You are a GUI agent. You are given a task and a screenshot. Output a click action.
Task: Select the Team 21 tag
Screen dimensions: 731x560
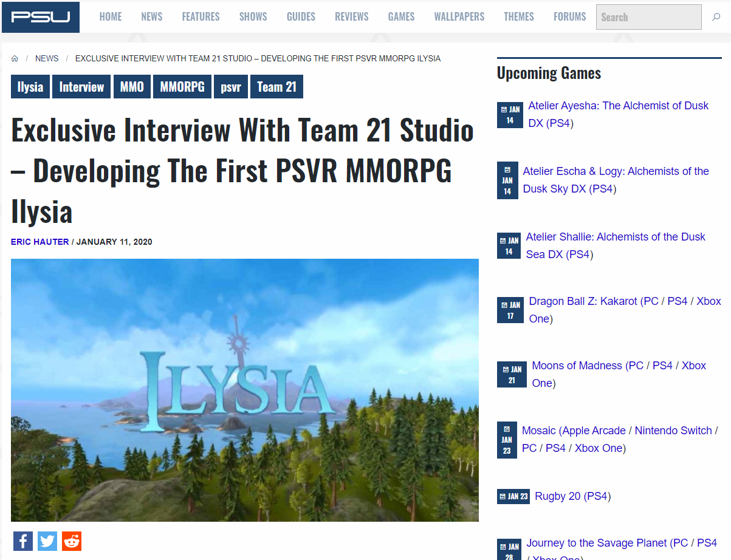click(276, 87)
